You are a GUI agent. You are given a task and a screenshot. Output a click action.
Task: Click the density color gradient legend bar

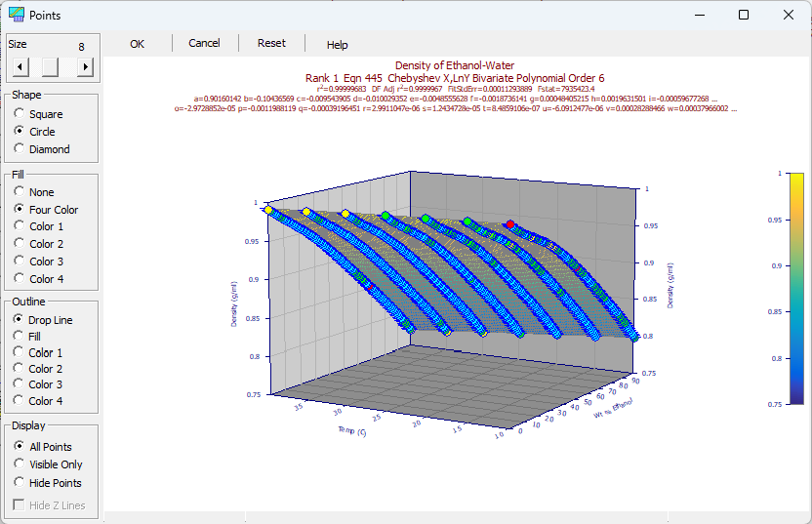click(x=796, y=289)
